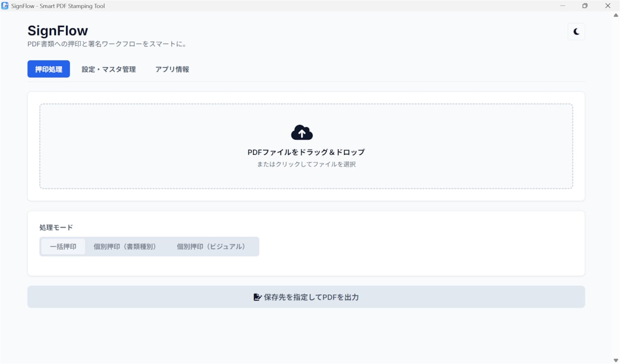620x364 pixels.
Task: Select 個別押印（書類種別） mode
Action: [x=126, y=246]
